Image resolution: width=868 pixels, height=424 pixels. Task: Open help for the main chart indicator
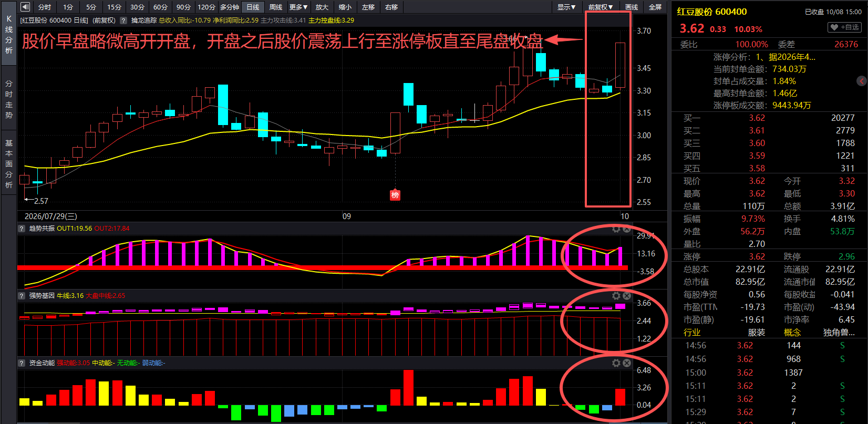click(123, 20)
